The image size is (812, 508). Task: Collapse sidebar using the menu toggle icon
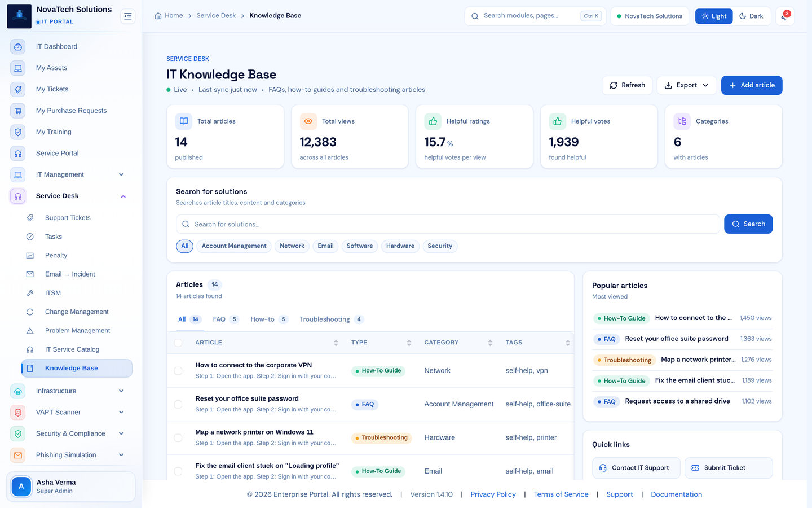128,16
